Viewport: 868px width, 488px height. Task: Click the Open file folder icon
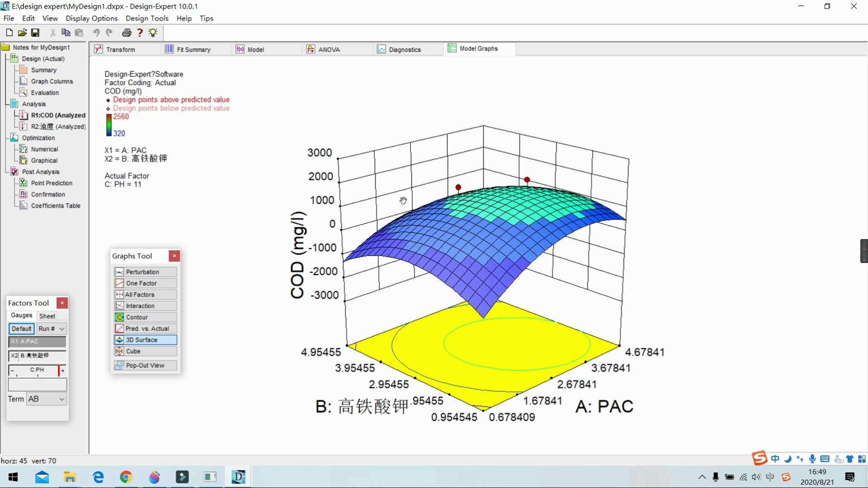pyautogui.click(x=22, y=33)
